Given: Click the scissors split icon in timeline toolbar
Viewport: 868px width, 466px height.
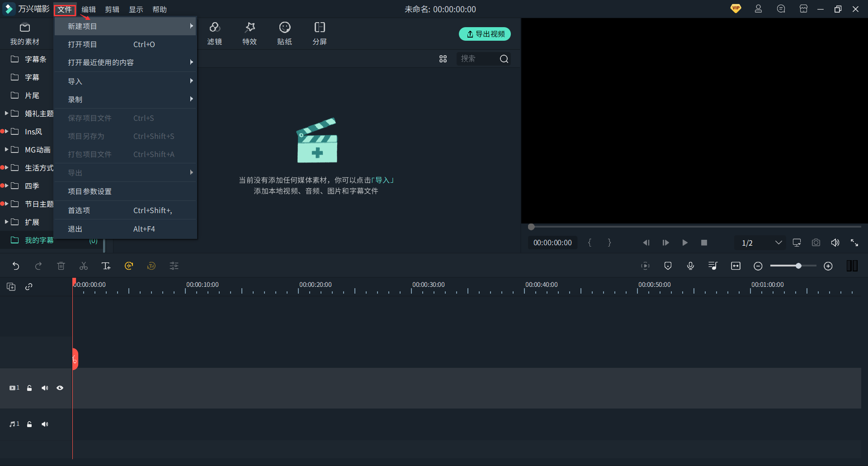Looking at the screenshot, I should click(x=84, y=266).
